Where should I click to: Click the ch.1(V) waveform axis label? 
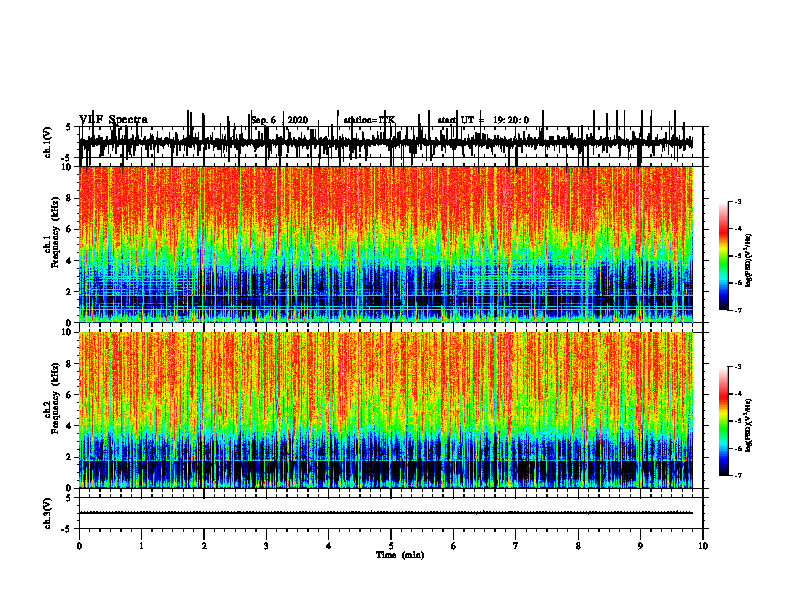pos(47,142)
